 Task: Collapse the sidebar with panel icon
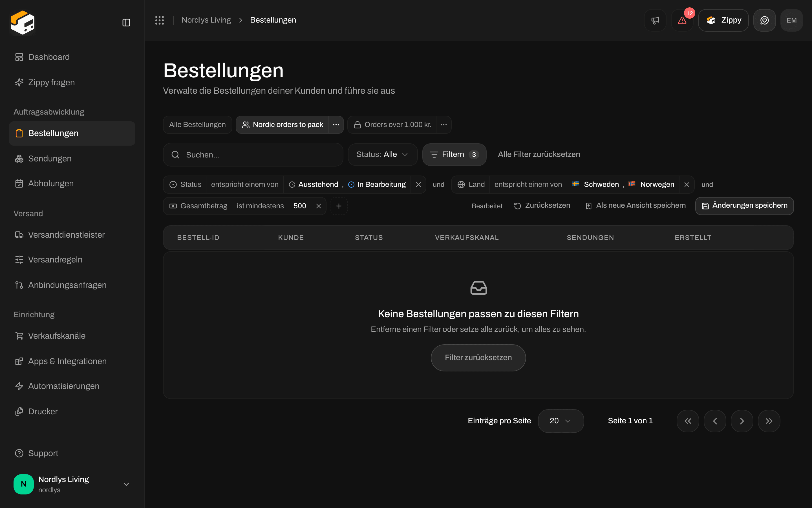click(126, 23)
